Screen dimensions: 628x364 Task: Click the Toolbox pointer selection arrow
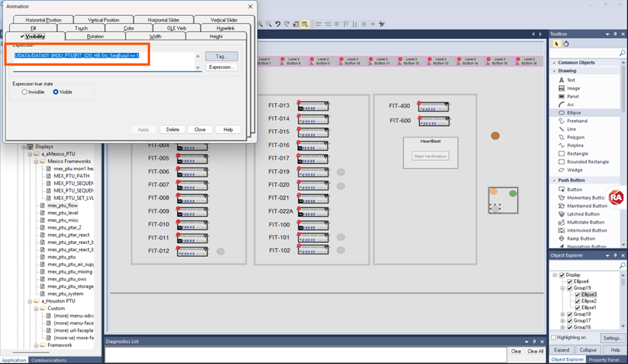coord(556,44)
